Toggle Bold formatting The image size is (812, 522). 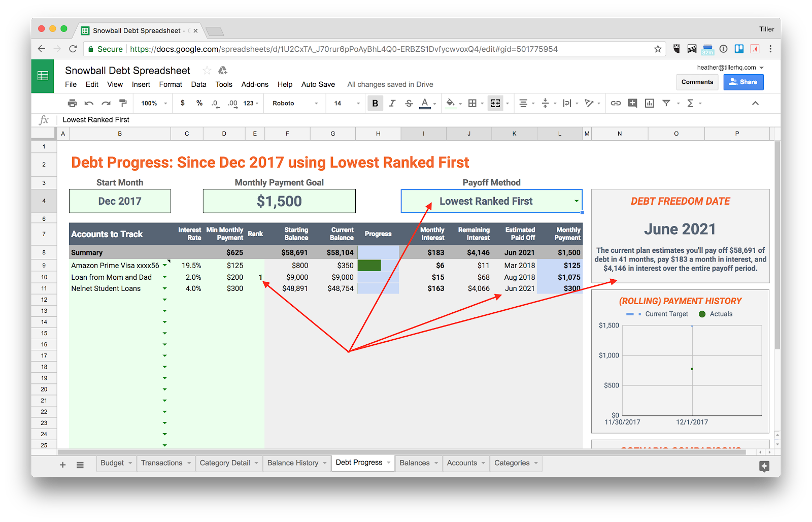coord(375,103)
